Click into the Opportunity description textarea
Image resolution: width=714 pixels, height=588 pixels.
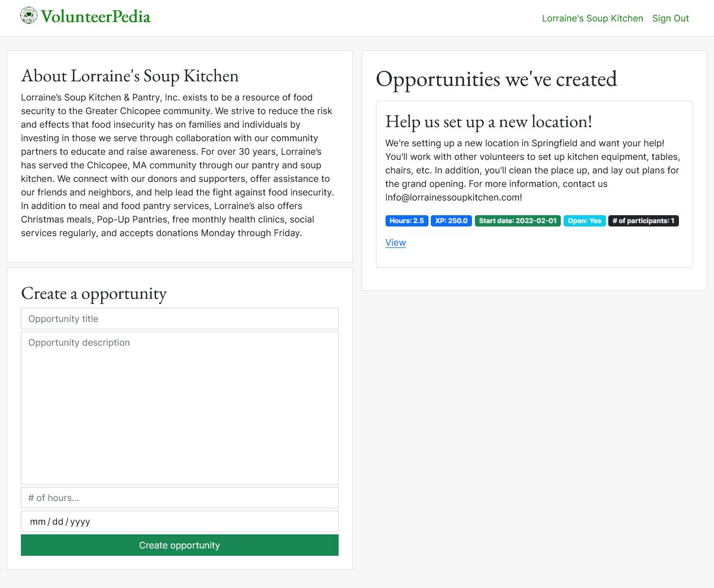click(x=180, y=408)
